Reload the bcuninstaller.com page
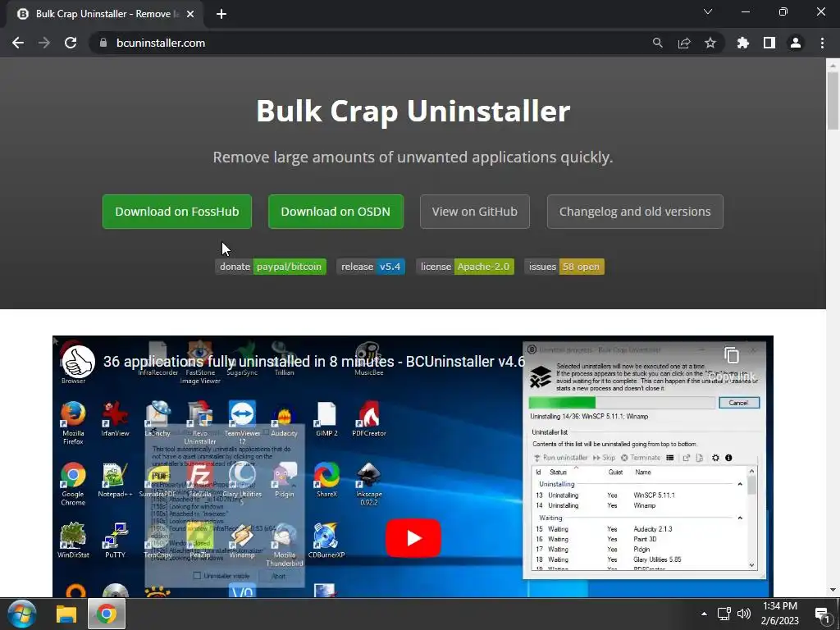 point(71,43)
